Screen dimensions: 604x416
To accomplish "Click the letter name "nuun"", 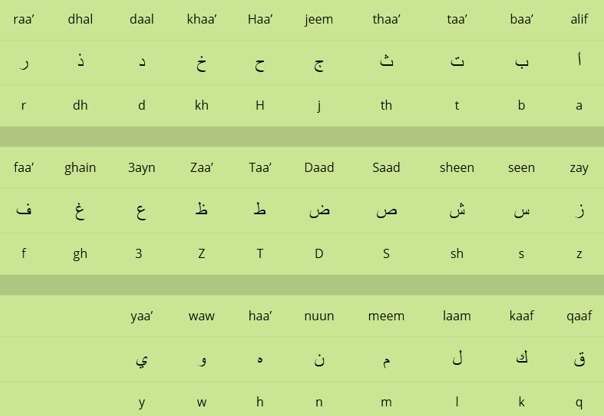I will pyautogui.click(x=319, y=316).
